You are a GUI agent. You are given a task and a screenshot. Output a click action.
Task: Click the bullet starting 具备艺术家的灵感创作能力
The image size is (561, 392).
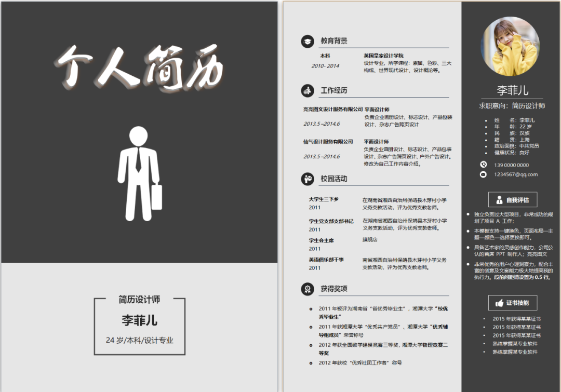[x=513, y=251]
